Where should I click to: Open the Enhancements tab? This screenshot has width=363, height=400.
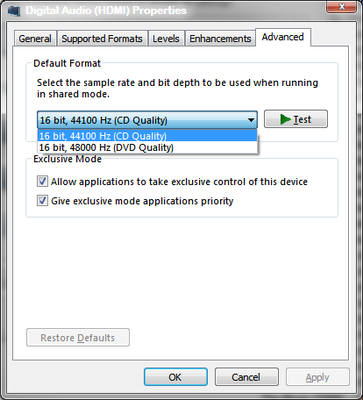click(220, 39)
